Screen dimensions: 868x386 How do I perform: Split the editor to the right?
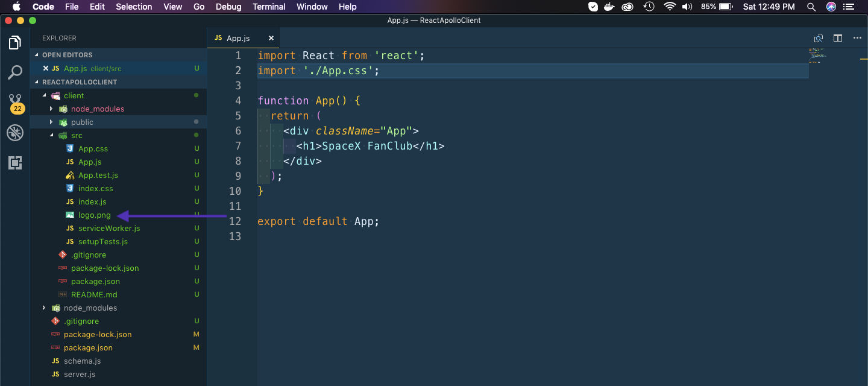pos(838,38)
